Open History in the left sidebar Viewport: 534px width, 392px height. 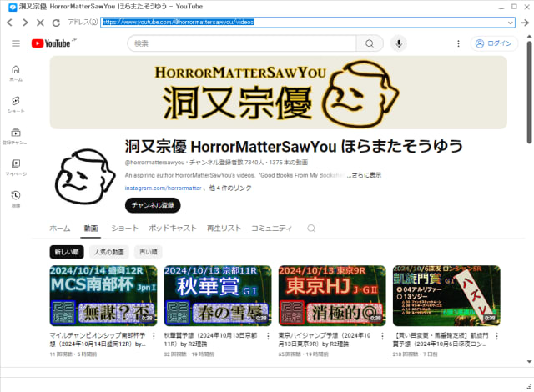(x=16, y=199)
